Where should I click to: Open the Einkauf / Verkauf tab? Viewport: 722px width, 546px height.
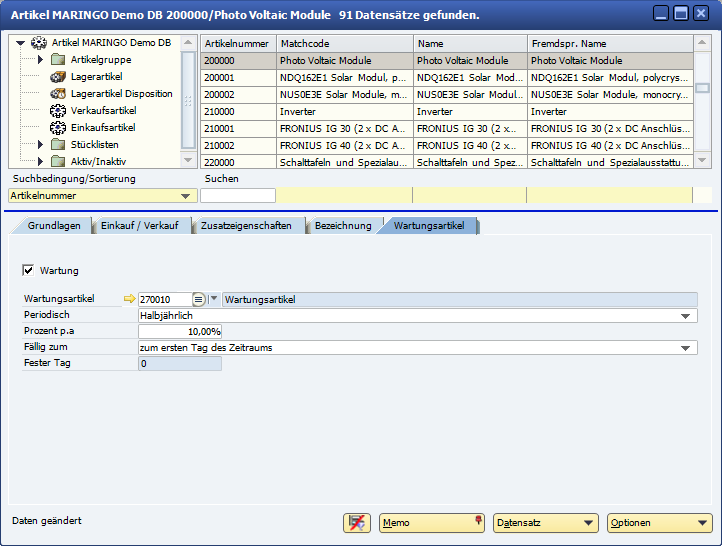click(139, 226)
